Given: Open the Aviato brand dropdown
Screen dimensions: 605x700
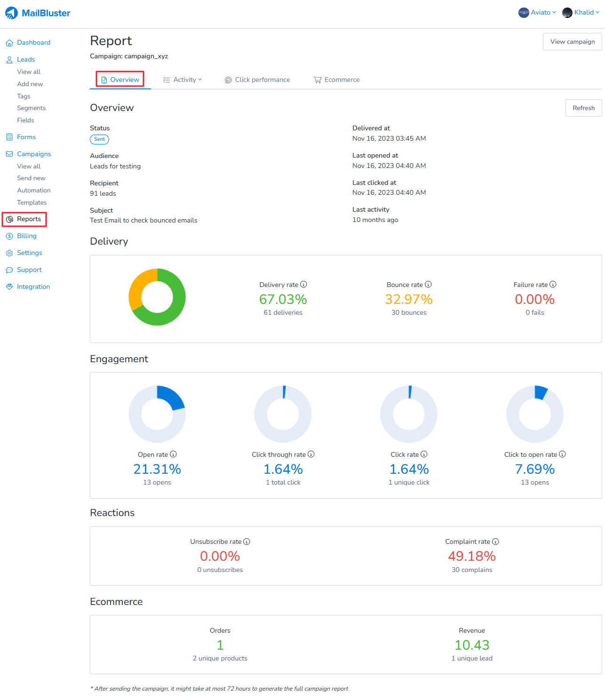Looking at the screenshot, I should [x=537, y=13].
